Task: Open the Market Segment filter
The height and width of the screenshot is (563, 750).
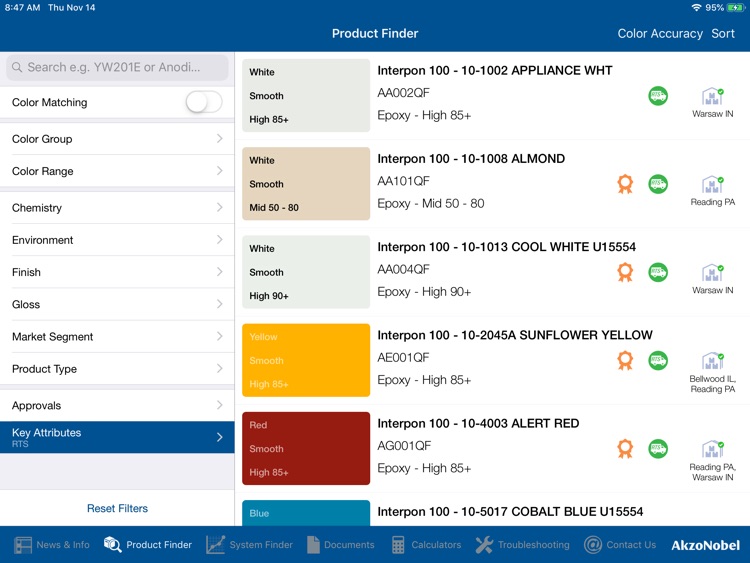Action: pos(117,336)
